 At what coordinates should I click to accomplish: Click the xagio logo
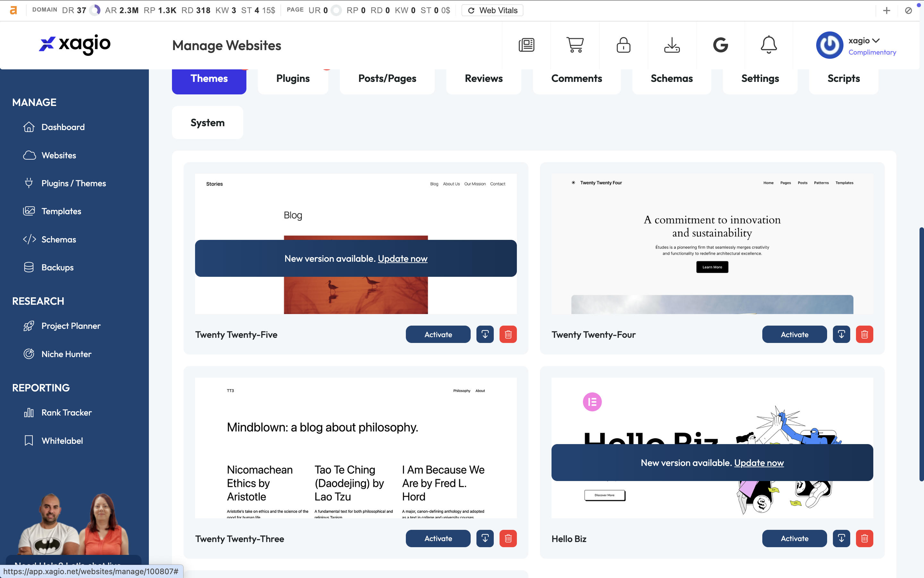[75, 44]
